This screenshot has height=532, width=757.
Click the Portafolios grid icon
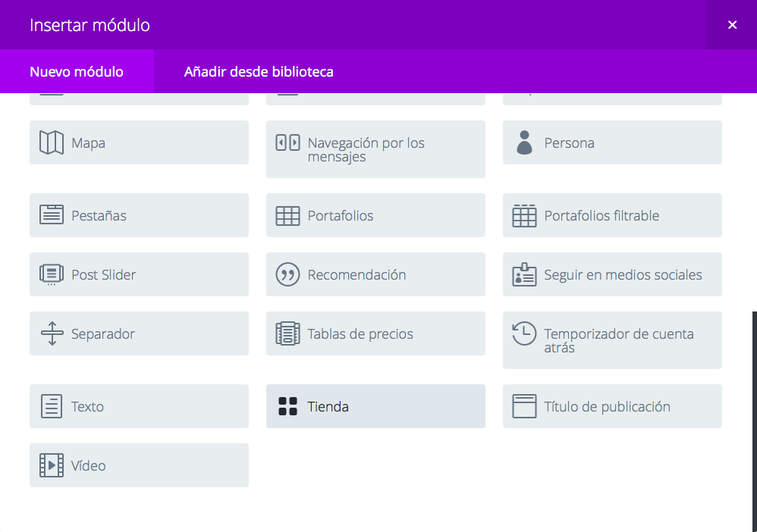pos(287,215)
